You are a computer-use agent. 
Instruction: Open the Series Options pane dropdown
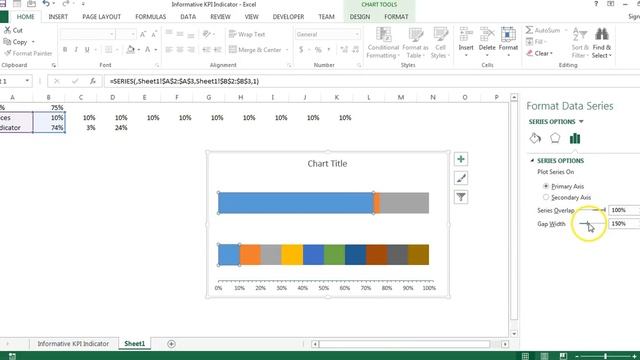[581, 122]
